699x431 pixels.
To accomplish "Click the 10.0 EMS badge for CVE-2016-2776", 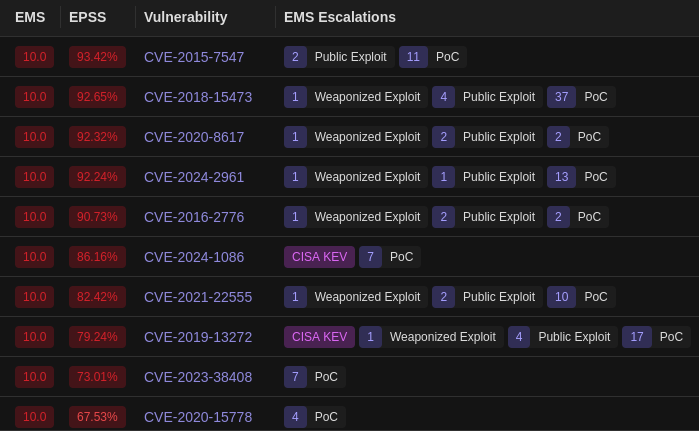I will click(34, 217).
